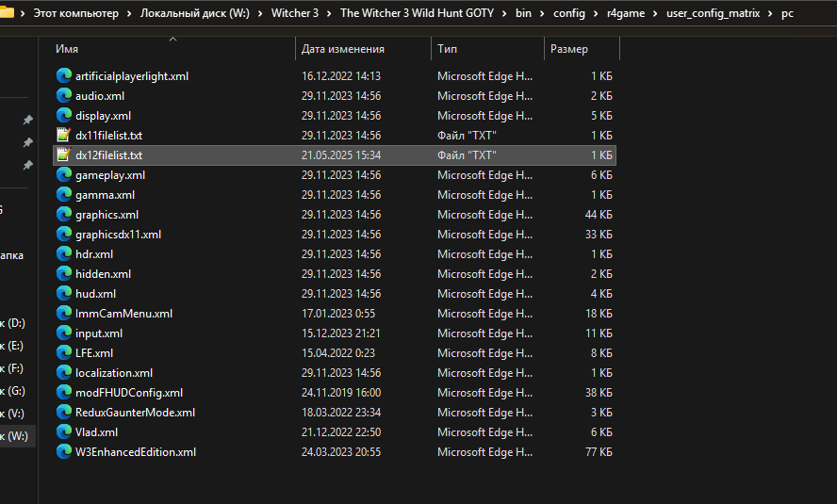This screenshot has height=504, width=837.
Task: Select the hud.xml file icon
Action: click(x=64, y=293)
